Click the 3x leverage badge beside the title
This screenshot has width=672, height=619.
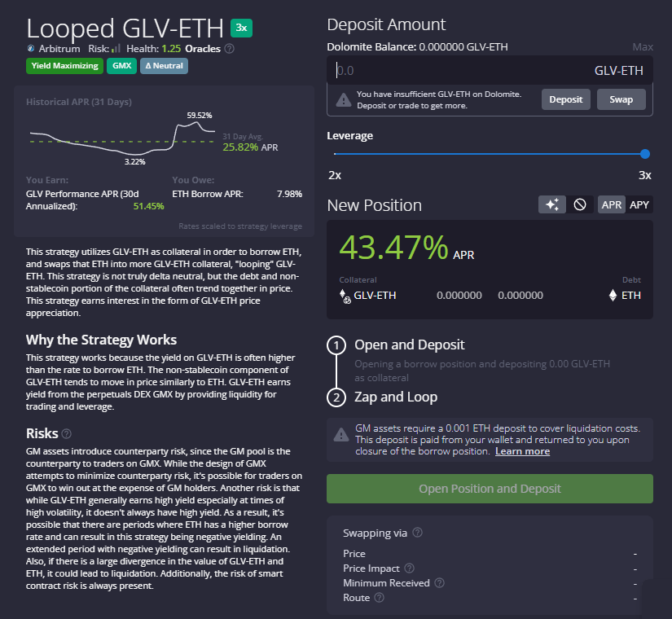(x=241, y=28)
